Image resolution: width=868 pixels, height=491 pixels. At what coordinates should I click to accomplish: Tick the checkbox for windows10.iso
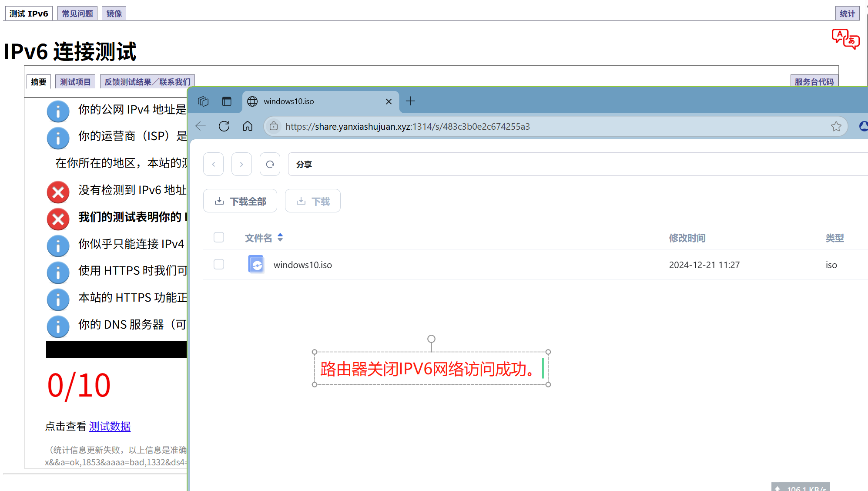click(219, 264)
